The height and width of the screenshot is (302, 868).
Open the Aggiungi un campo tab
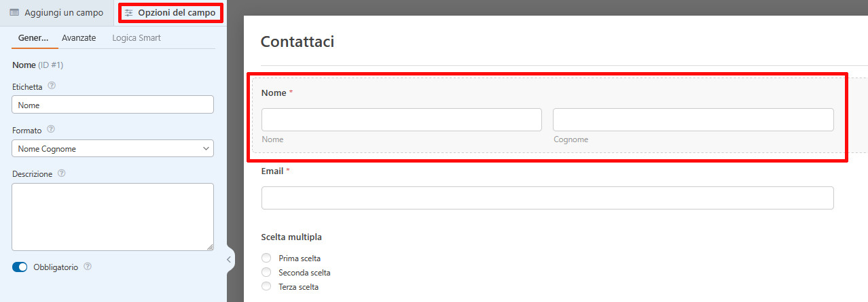point(56,13)
